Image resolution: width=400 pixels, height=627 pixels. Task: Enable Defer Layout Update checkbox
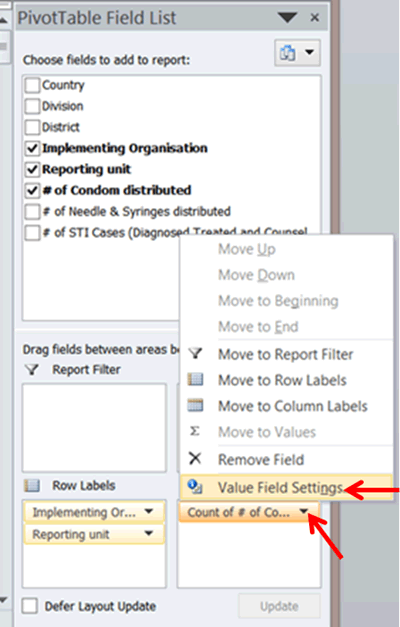click(x=30, y=606)
